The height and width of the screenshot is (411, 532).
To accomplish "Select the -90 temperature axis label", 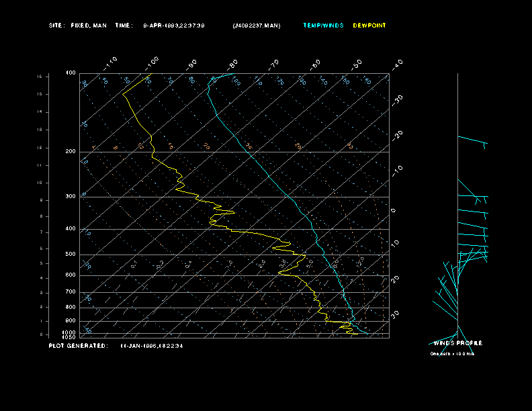I will 191,64.
